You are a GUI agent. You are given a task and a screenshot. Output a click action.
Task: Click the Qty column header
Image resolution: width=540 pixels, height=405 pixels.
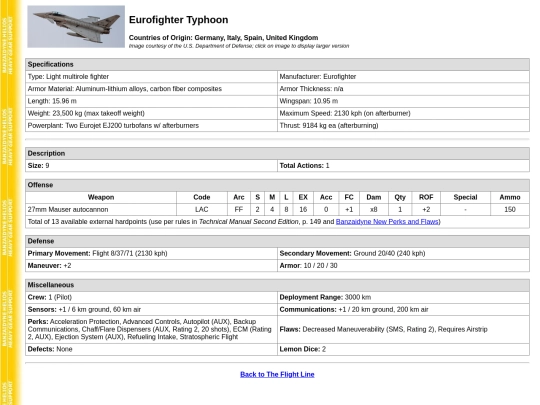click(400, 197)
